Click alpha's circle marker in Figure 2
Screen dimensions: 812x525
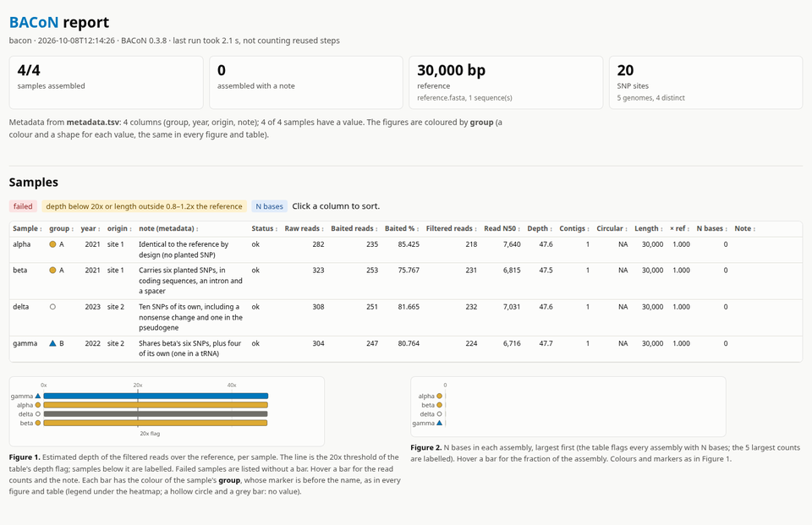click(440, 396)
